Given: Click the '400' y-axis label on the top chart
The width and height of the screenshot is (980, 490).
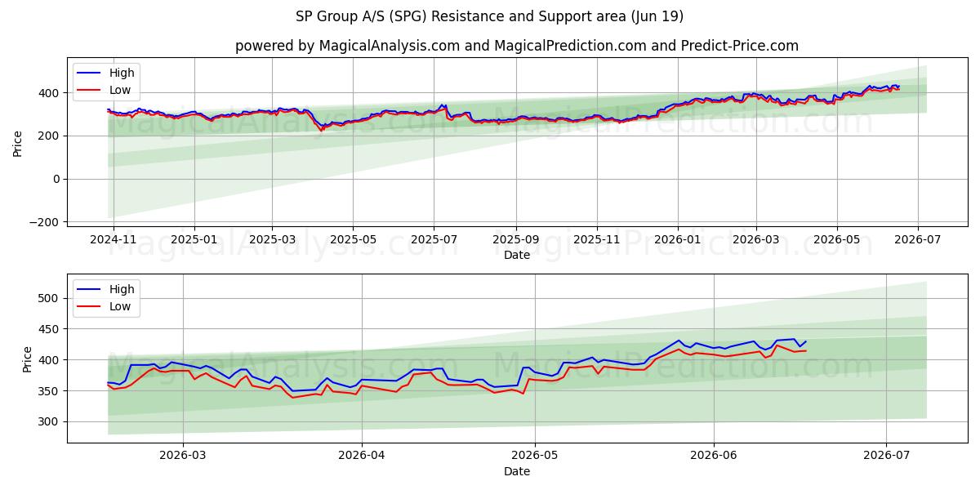Looking at the screenshot, I should [x=51, y=93].
